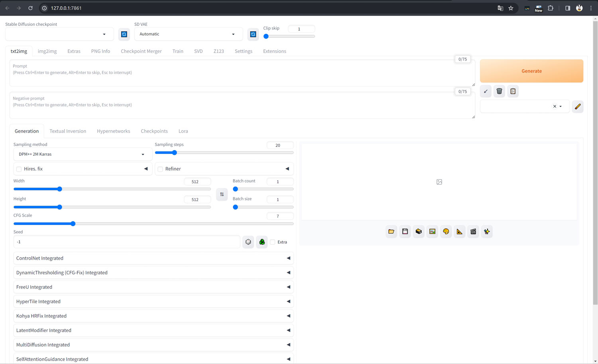Click the green recycle seed icon
Image resolution: width=598 pixels, height=364 pixels.
[262, 242]
